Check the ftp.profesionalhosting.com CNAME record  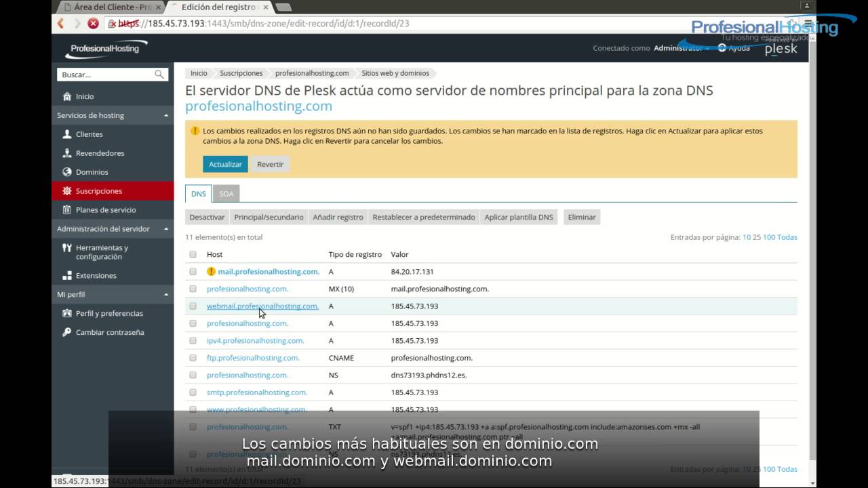[193, 358]
